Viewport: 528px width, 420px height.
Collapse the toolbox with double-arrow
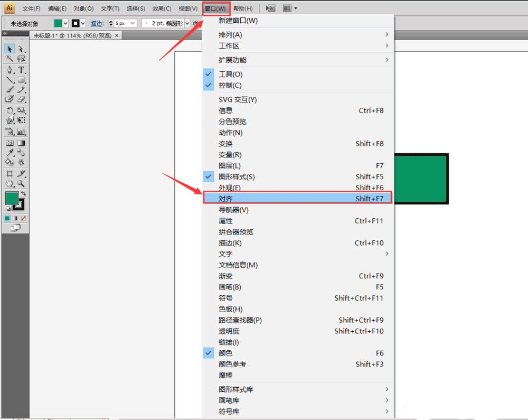click(x=5, y=33)
